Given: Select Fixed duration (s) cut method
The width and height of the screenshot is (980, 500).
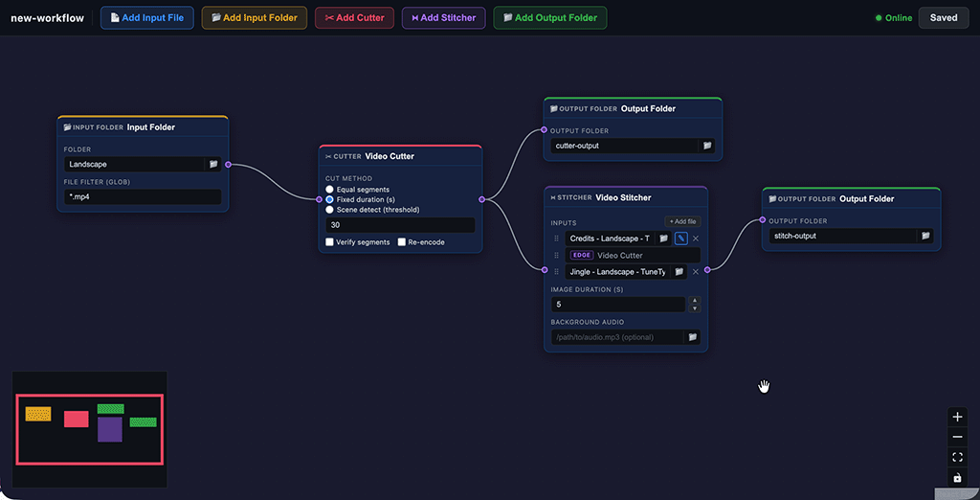Looking at the screenshot, I should [329, 199].
